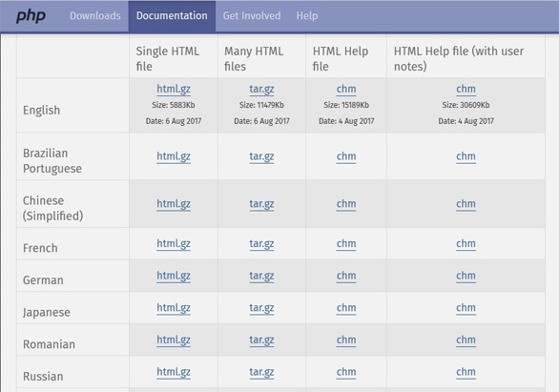This screenshot has width=559, height=392.
Task: Download French html.gz single file
Action: 174,244
